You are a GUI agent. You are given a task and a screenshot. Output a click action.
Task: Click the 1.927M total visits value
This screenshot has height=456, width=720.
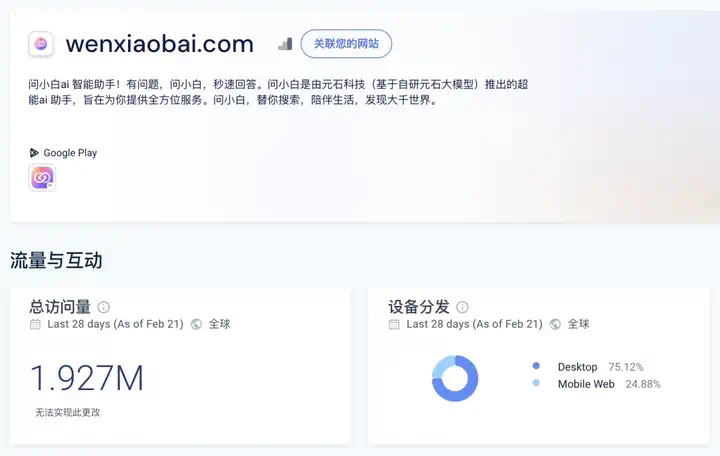[87, 378]
